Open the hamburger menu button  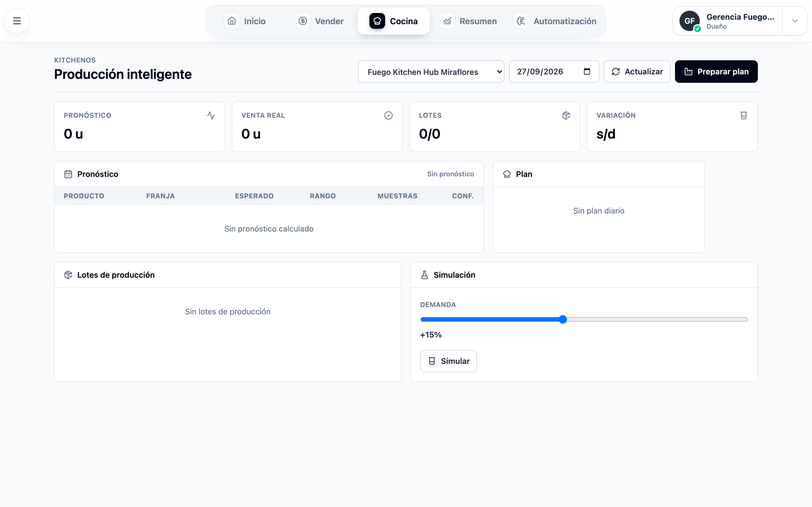(x=17, y=21)
